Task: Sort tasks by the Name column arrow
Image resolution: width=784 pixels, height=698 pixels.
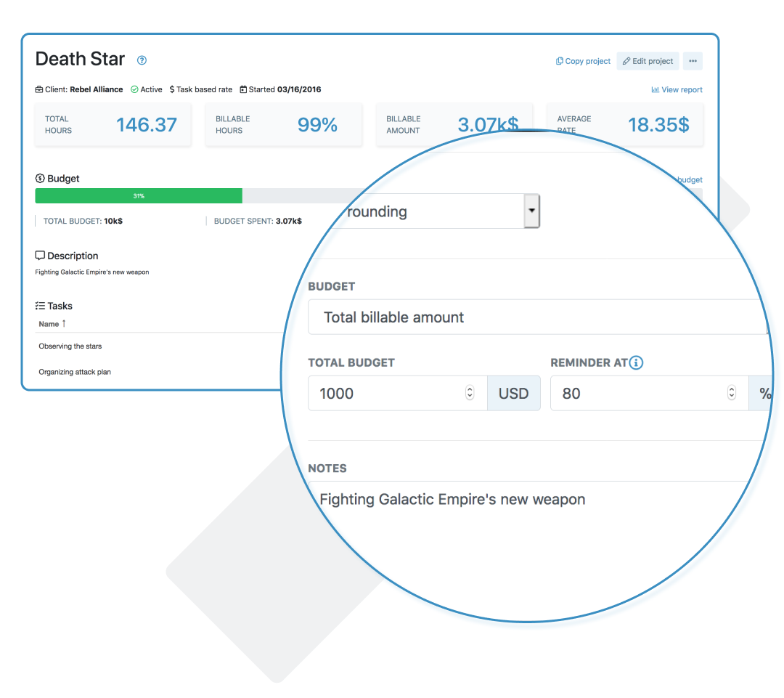Action: [x=64, y=324]
